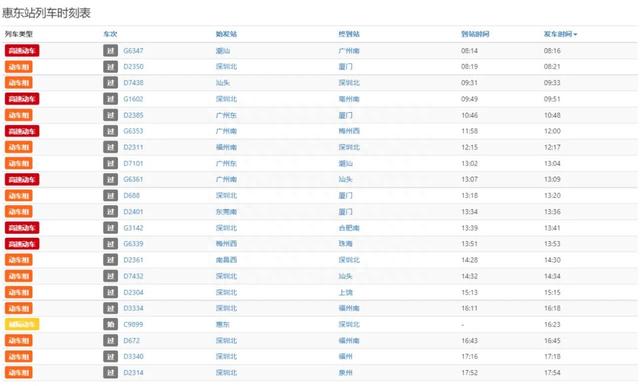Open train number D2311 link

pos(133,147)
